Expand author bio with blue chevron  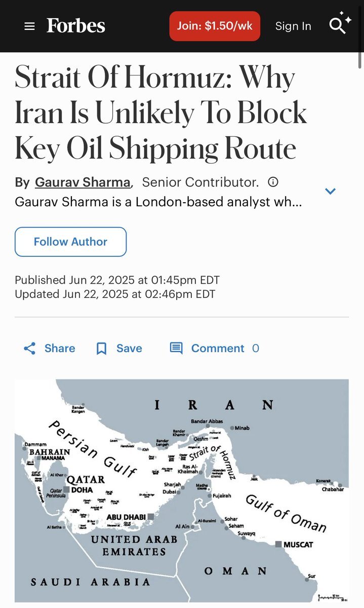331,191
